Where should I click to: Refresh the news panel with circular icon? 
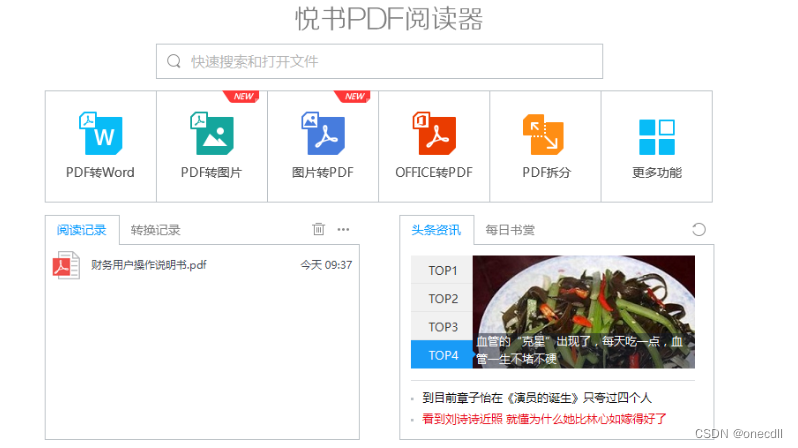(699, 230)
